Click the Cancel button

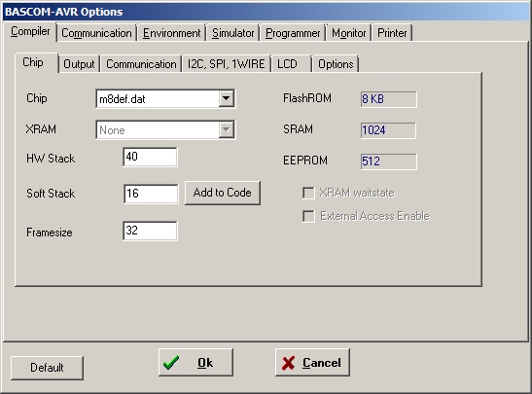(x=312, y=363)
